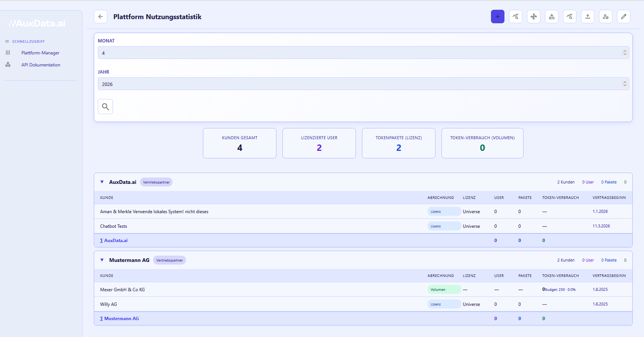Click the 'Mustermann AG' partner group heading
644x337 pixels.
point(129,260)
